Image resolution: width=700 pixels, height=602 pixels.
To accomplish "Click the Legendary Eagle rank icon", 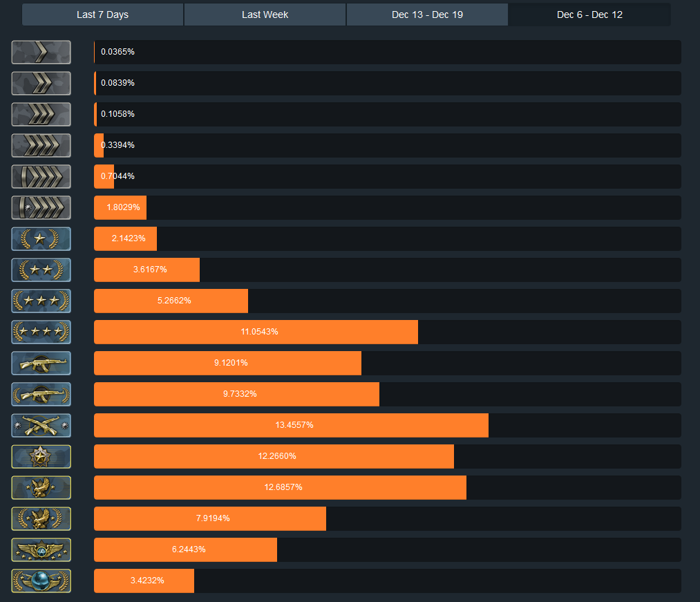I will click(x=41, y=488).
